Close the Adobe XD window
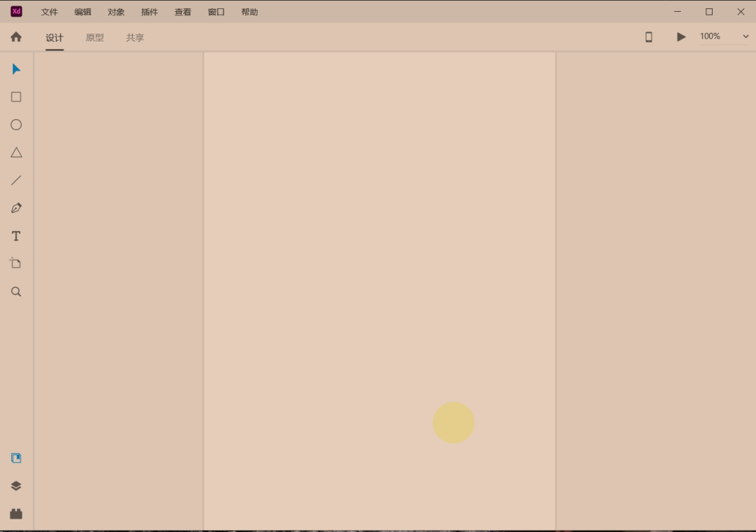The width and height of the screenshot is (756, 532). (x=741, y=12)
